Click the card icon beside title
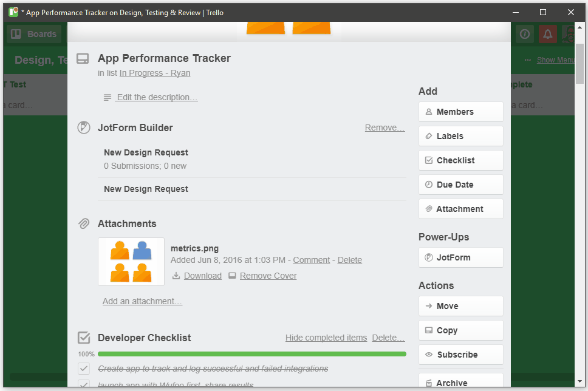 (x=83, y=59)
